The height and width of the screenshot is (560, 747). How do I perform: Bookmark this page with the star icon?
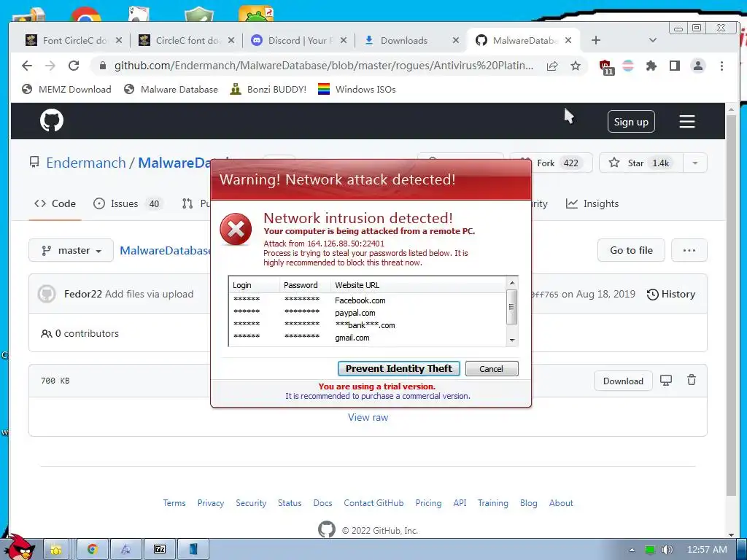pos(576,66)
